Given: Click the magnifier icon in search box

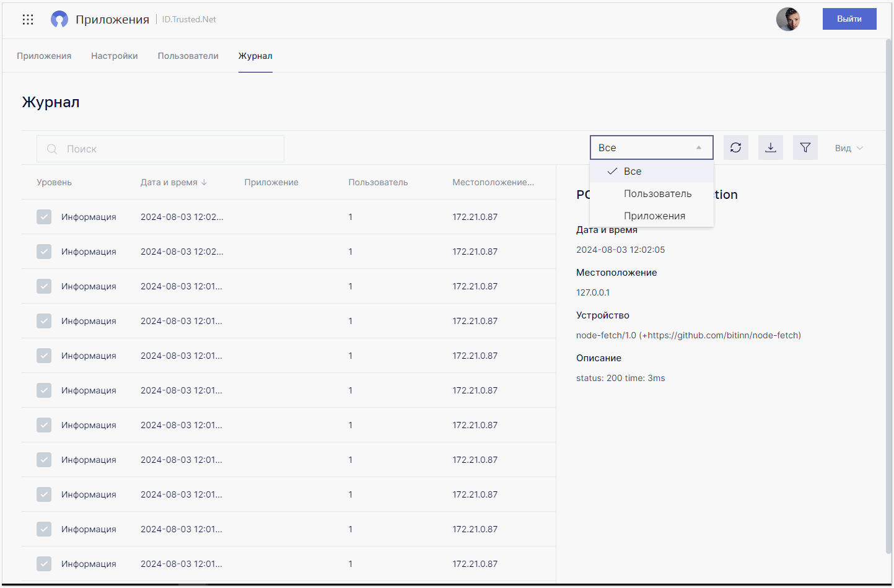Looking at the screenshot, I should point(52,149).
